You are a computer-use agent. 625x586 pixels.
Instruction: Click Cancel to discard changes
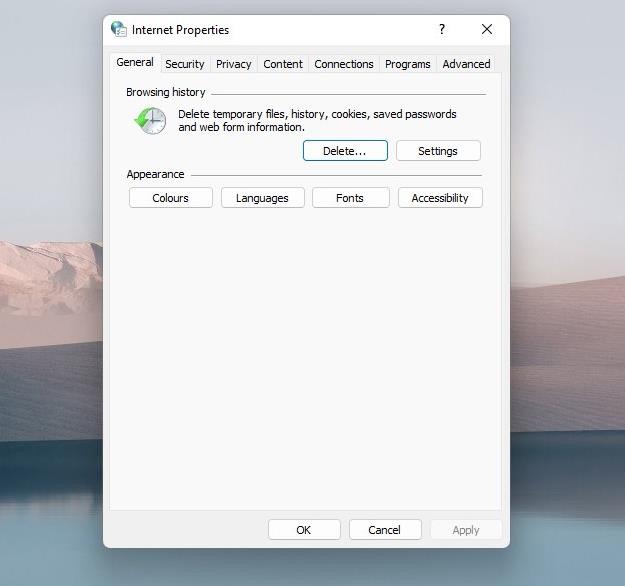[385, 529]
